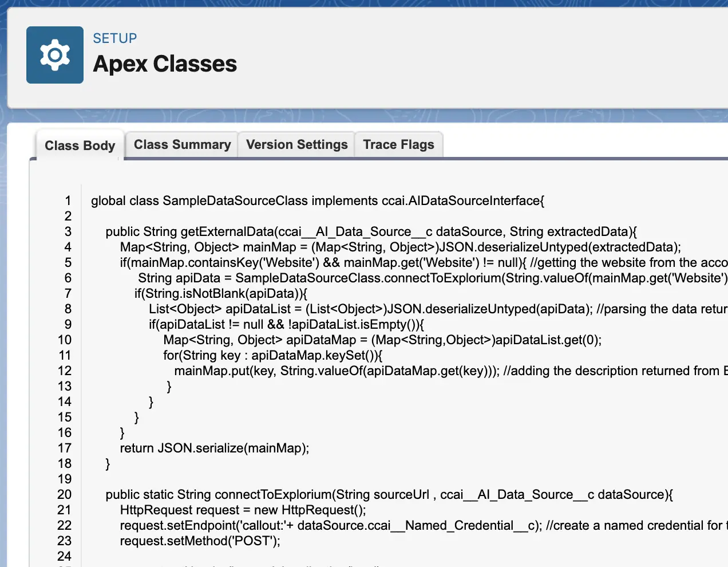Viewport: 728px width, 567px height.
Task: Click the request.setMethod('POST') line
Action: [200, 541]
